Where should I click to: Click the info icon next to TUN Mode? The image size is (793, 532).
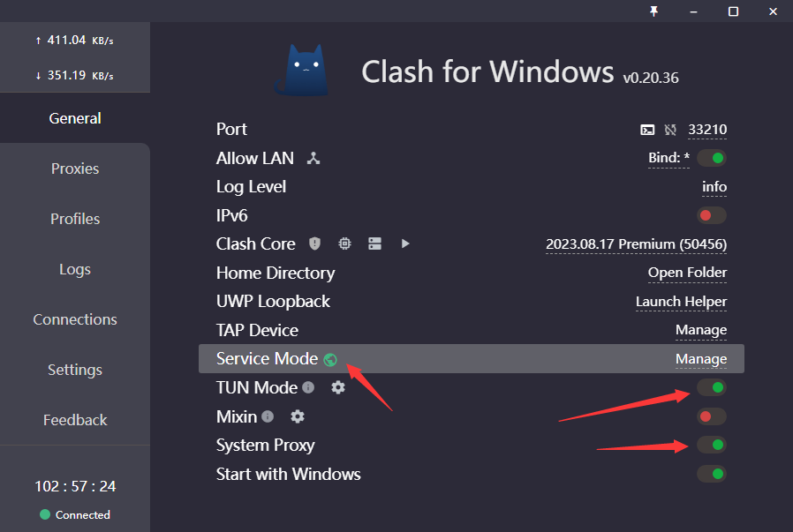point(308,387)
